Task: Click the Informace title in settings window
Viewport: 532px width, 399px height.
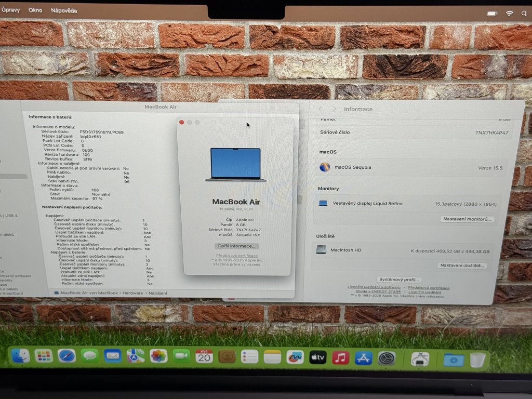Action: click(x=358, y=109)
